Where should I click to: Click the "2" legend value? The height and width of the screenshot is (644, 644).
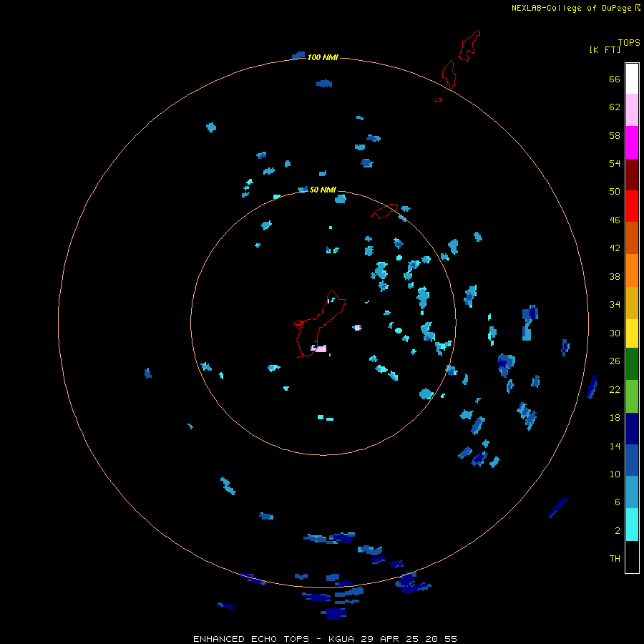click(x=618, y=531)
